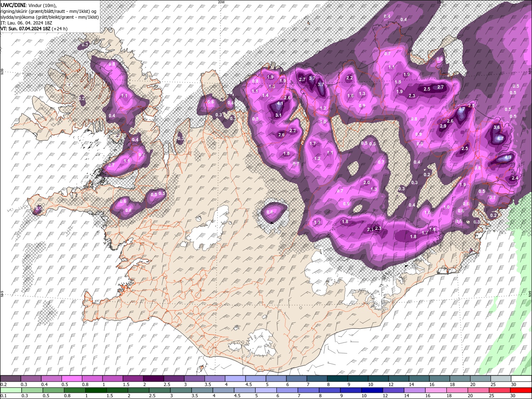Pick the purple scale swatch between 0.3 and 0.4
The width and height of the screenshot is (532, 399).
31,379
